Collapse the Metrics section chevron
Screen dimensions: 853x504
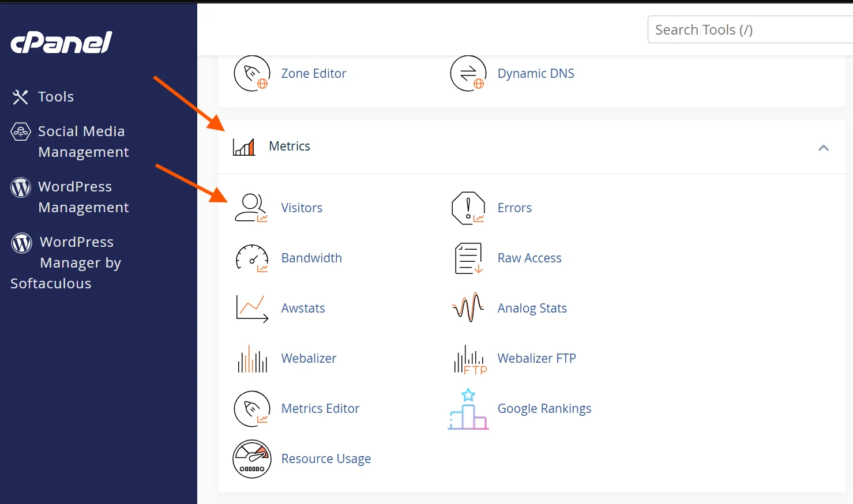coord(824,148)
